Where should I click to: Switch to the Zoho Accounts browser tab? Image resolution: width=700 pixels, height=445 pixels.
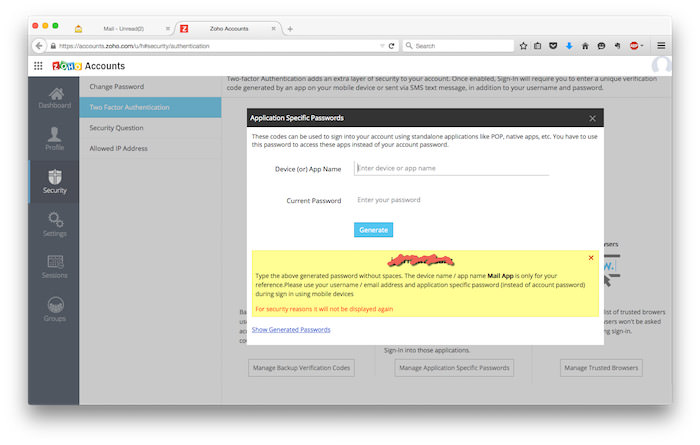(x=229, y=29)
